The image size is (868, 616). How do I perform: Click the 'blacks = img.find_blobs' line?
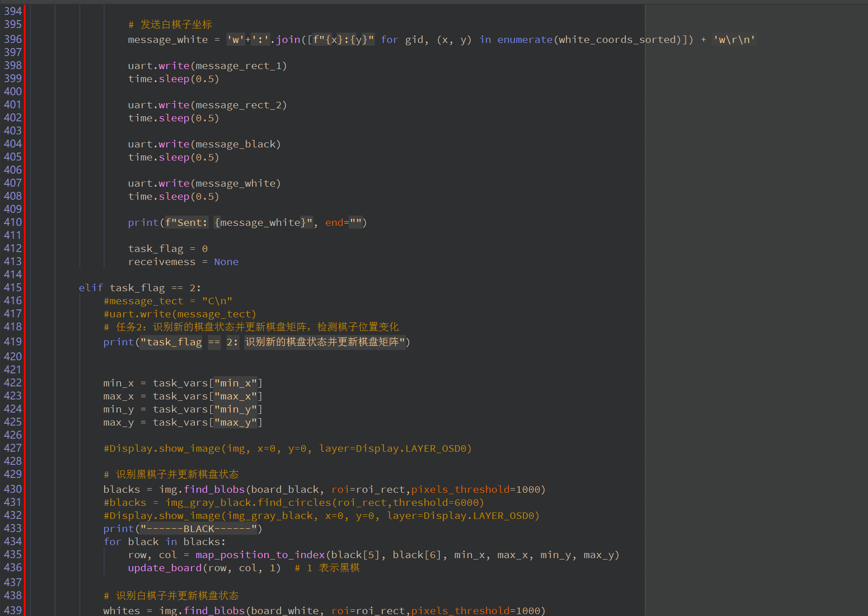point(324,490)
